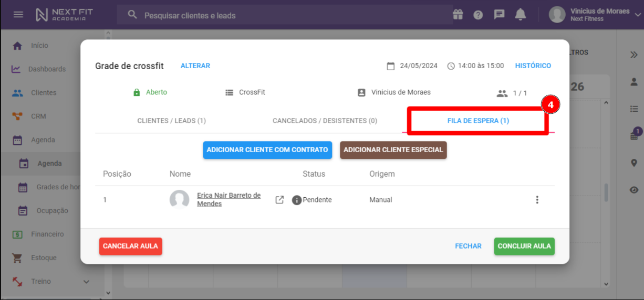Click the open-in-new-tab icon beside Erica
The image size is (644, 300).
click(x=280, y=200)
